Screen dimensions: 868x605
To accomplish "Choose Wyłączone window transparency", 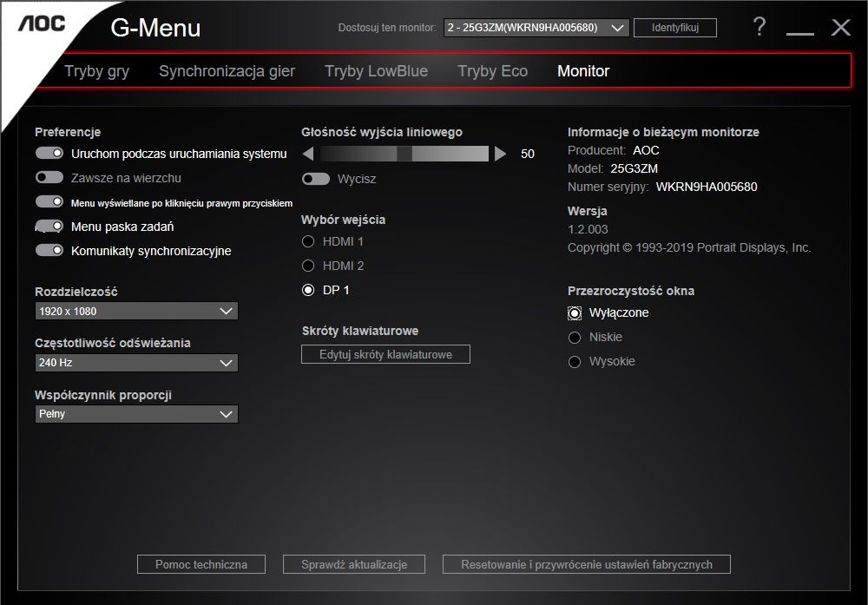I will tap(575, 313).
